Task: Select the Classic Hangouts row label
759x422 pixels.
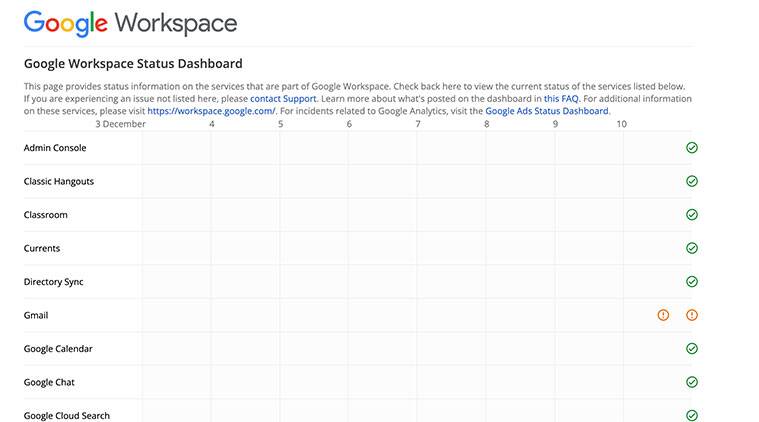Action: click(x=59, y=181)
